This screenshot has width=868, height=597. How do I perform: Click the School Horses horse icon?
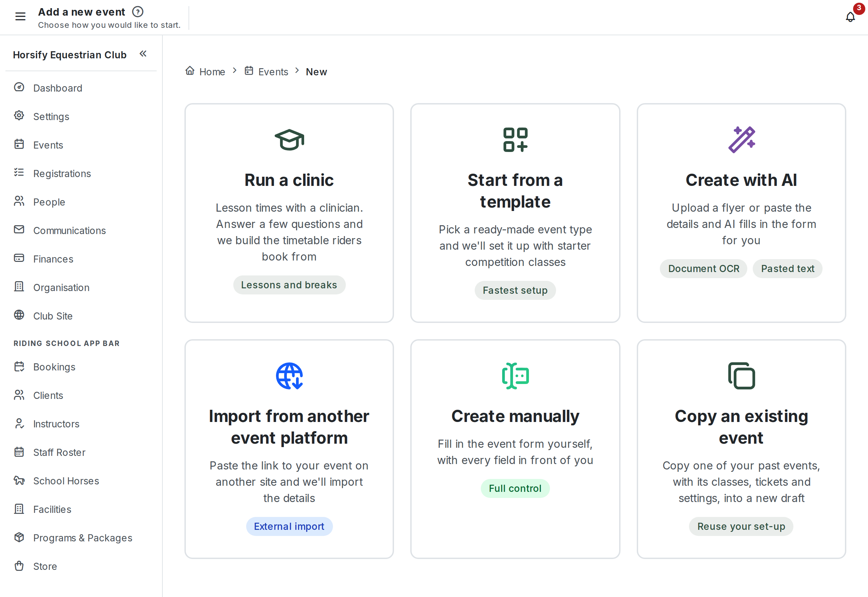pyautogui.click(x=19, y=481)
